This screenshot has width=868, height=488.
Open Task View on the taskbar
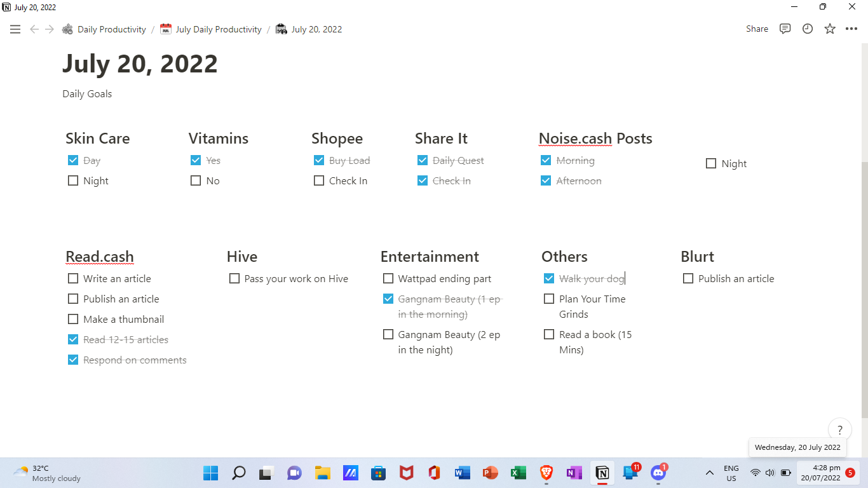click(266, 473)
